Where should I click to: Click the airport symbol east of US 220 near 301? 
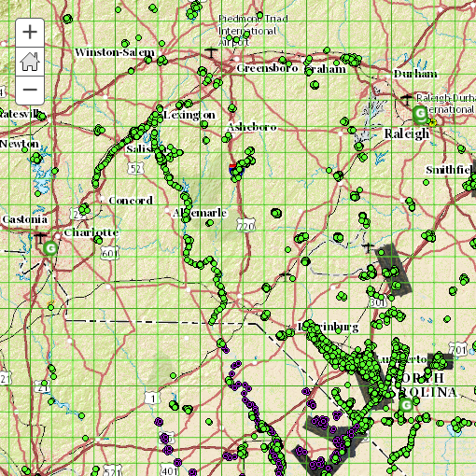click(369, 247)
